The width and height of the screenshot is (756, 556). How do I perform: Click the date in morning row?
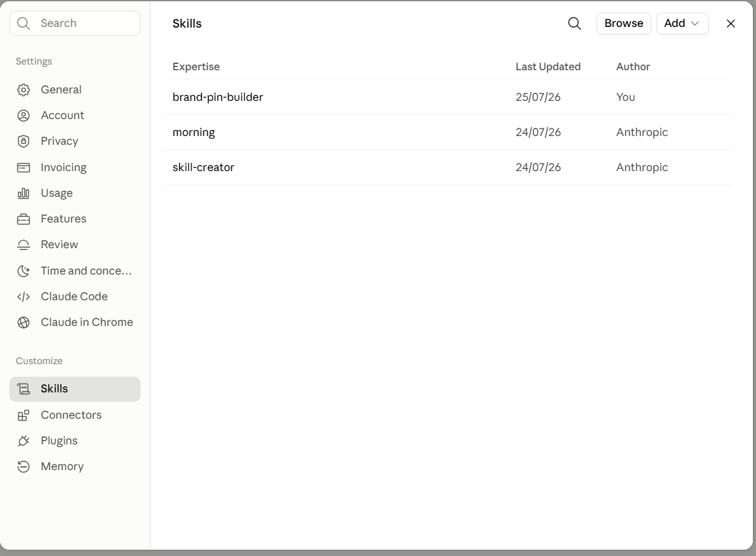point(538,132)
